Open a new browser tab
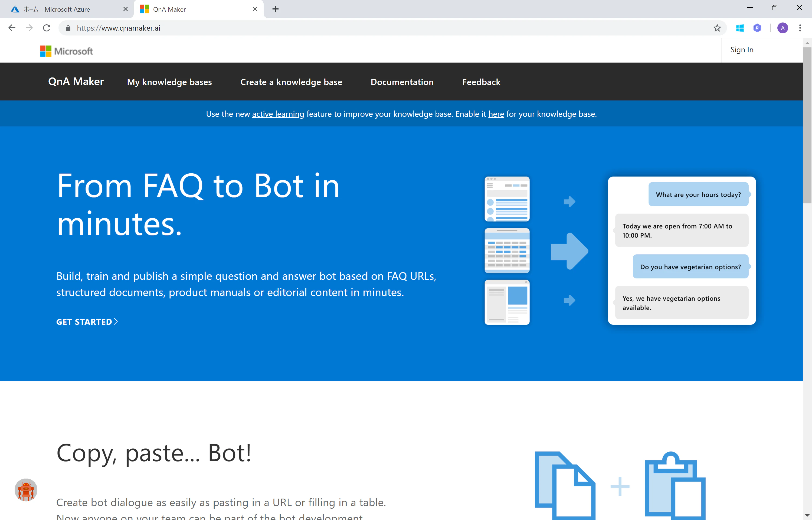This screenshot has height=520, width=812. 275,9
